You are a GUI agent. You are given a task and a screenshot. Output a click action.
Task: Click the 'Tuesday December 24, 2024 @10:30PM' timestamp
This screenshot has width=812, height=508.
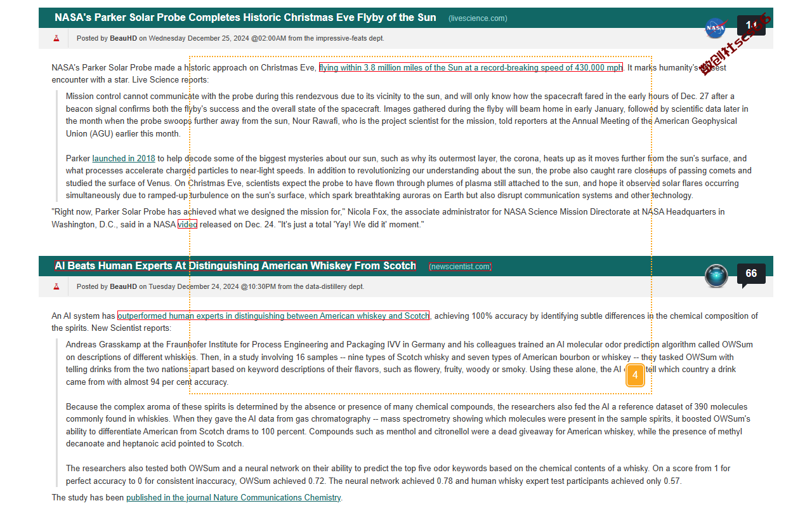tap(211, 286)
